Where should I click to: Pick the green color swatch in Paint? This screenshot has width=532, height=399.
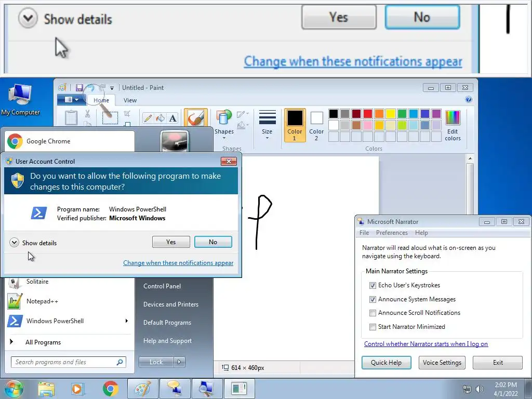tap(402, 114)
